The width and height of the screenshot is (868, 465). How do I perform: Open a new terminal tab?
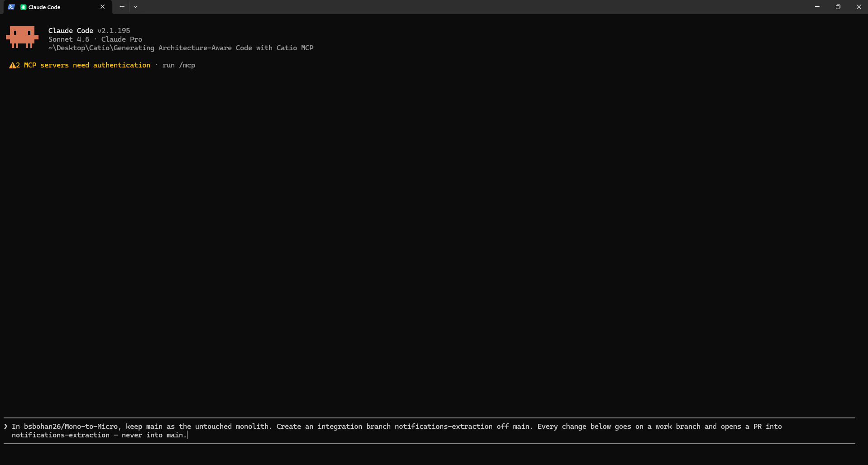click(122, 7)
